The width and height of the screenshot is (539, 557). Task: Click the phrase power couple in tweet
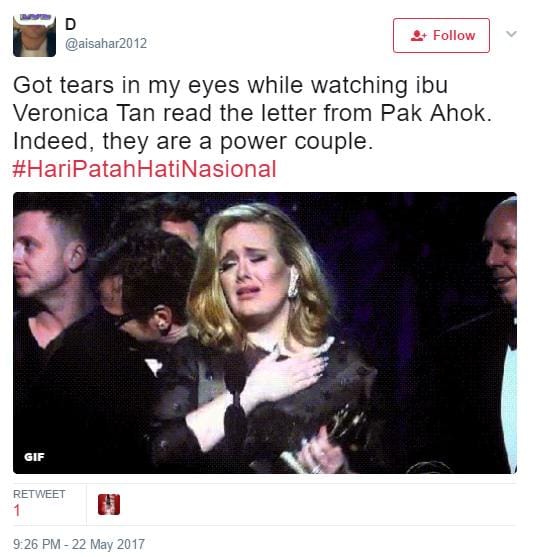coord(296,142)
